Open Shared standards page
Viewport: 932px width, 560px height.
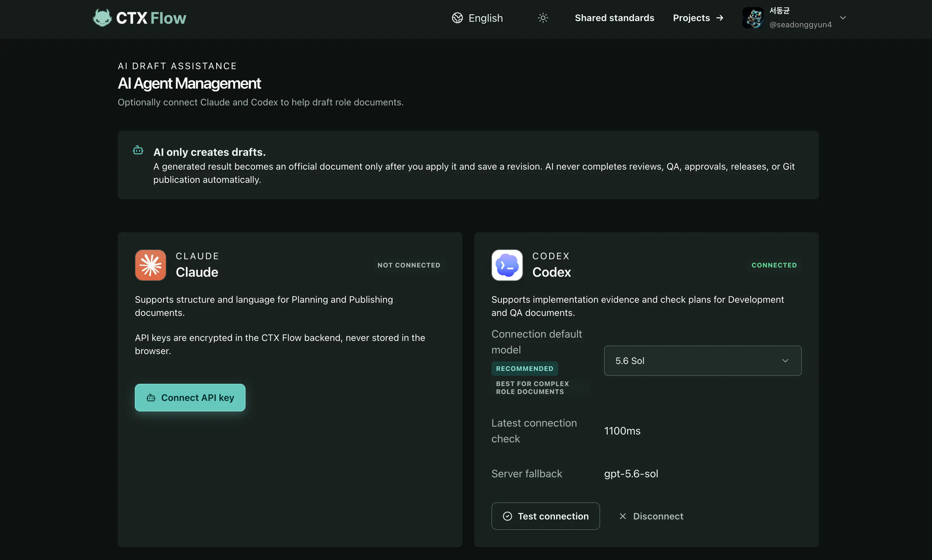tap(614, 18)
